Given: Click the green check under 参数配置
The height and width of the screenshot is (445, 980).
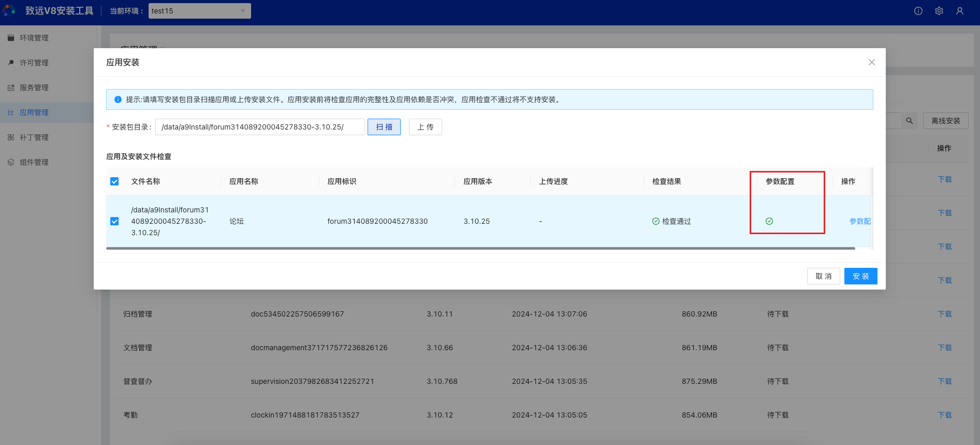Looking at the screenshot, I should 769,221.
